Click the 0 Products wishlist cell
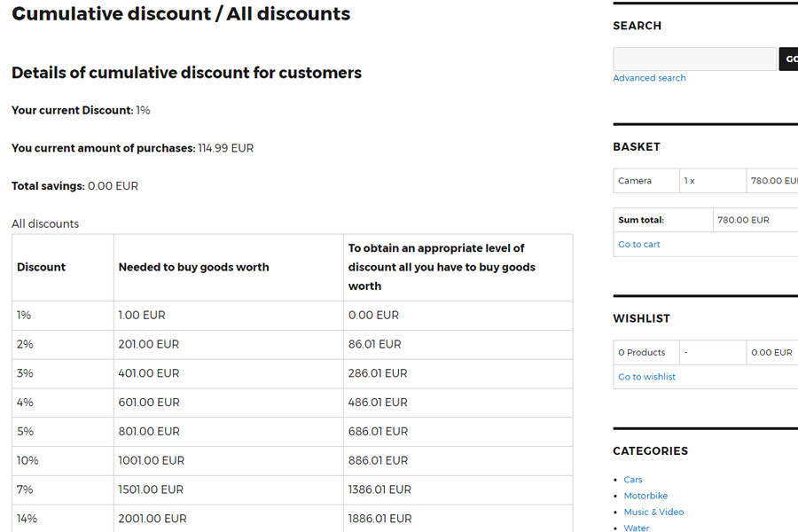This screenshot has width=798, height=532. (641, 353)
